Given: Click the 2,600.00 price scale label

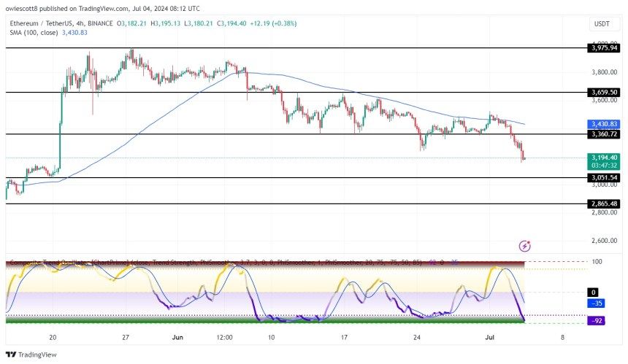Looking at the screenshot, I should click(604, 241).
